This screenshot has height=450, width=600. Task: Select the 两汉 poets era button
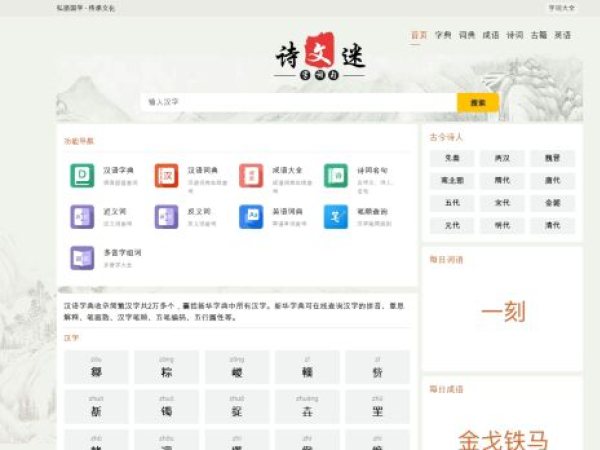pyautogui.click(x=502, y=158)
